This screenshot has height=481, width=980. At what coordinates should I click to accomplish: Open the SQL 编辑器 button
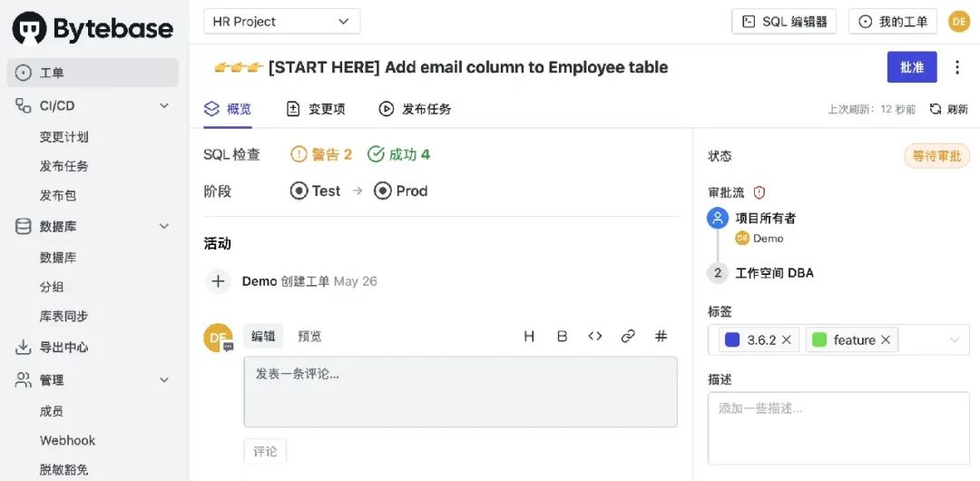click(784, 22)
